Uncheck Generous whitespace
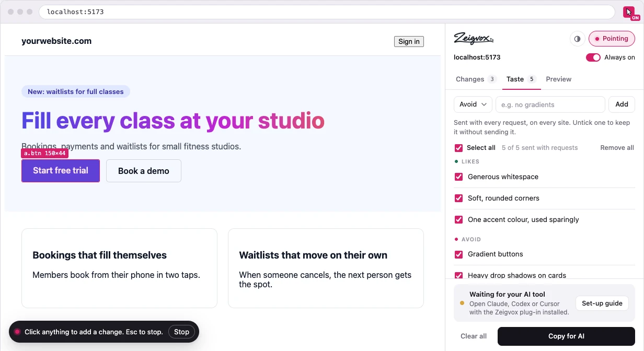644x351 pixels. [459, 177]
